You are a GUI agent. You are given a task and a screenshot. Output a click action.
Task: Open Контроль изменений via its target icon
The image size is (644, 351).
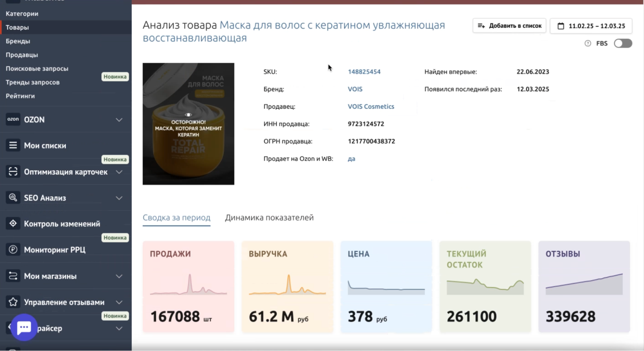point(13,223)
